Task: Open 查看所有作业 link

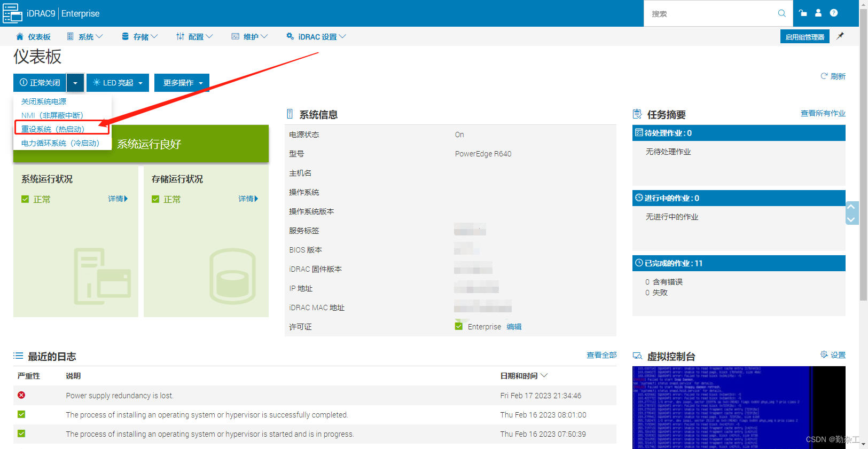Action: [x=823, y=113]
